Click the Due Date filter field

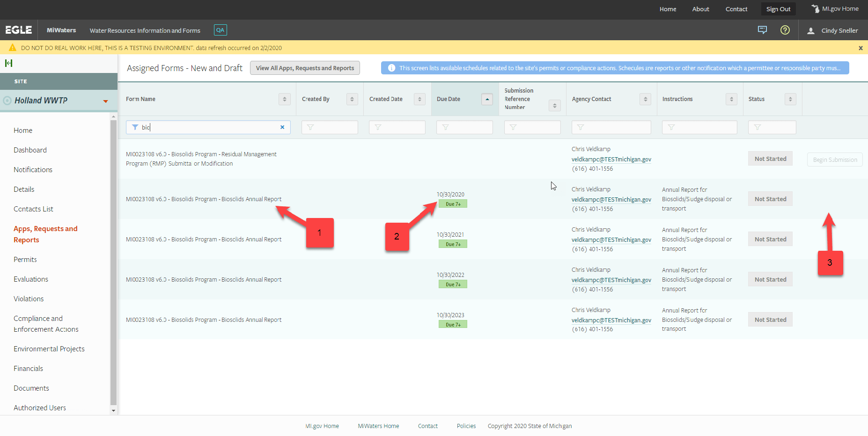click(464, 127)
